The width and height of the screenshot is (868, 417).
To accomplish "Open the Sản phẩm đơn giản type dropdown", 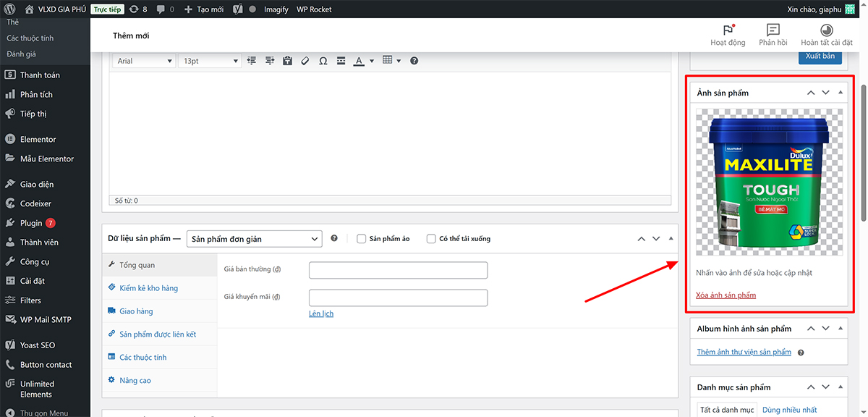I will 254,239.
